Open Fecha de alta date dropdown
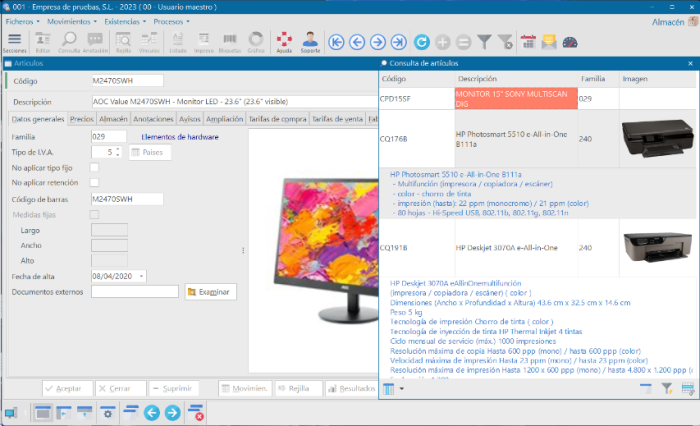700x426 pixels. [x=141, y=276]
